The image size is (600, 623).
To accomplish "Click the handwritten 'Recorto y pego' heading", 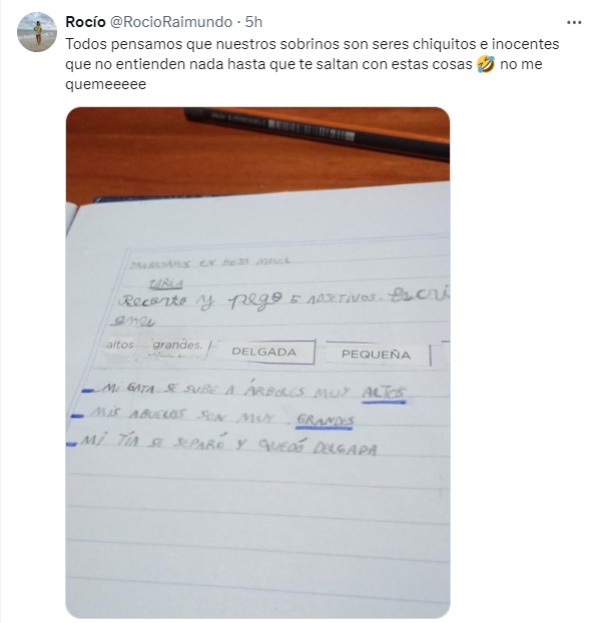I will click(x=201, y=302).
